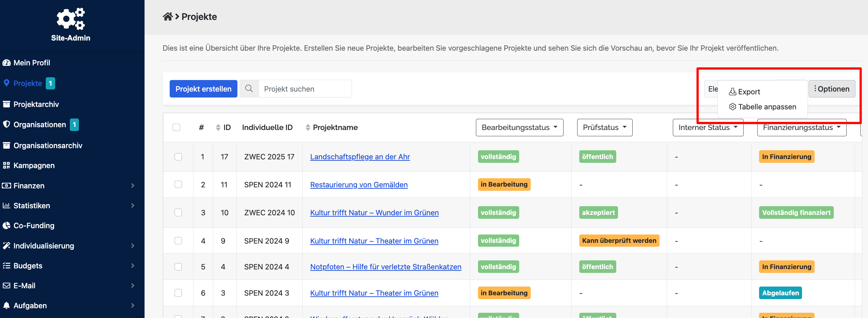Toggle the select-all checkbox in table header
868x318 pixels.
[x=176, y=128]
